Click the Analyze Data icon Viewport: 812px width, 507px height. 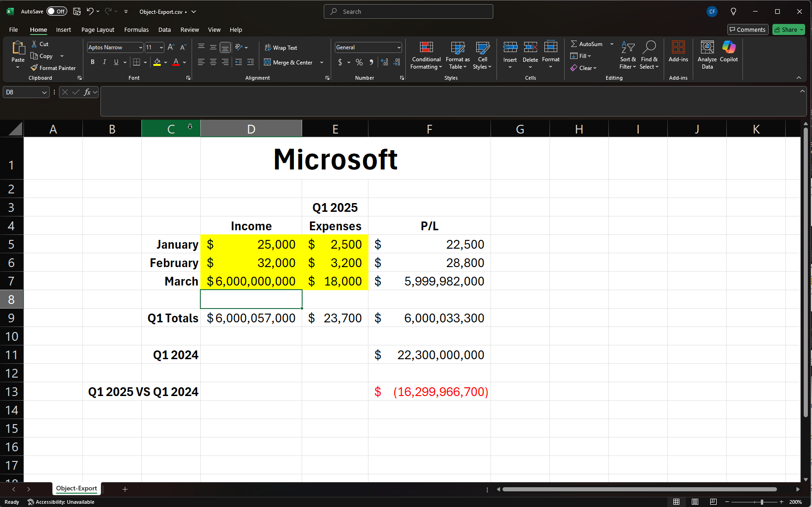click(707, 47)
